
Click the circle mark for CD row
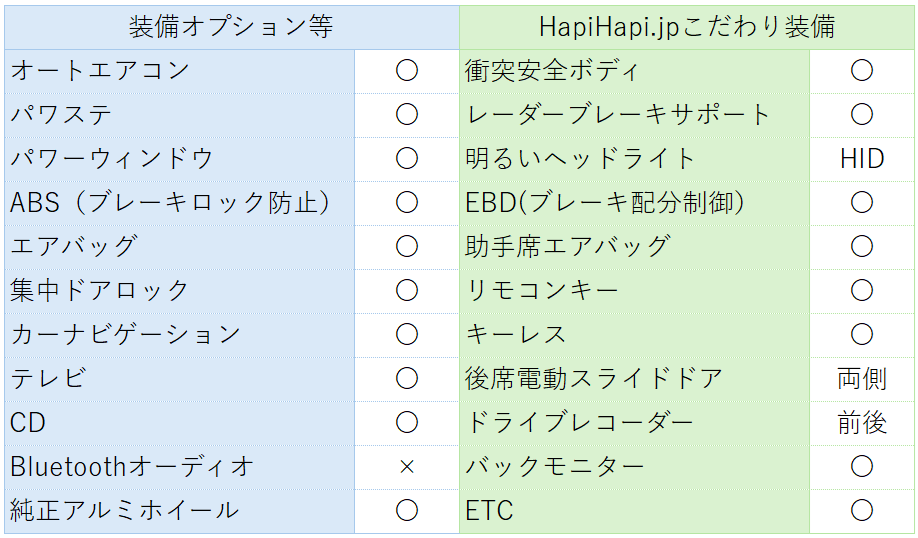(407, 423)
